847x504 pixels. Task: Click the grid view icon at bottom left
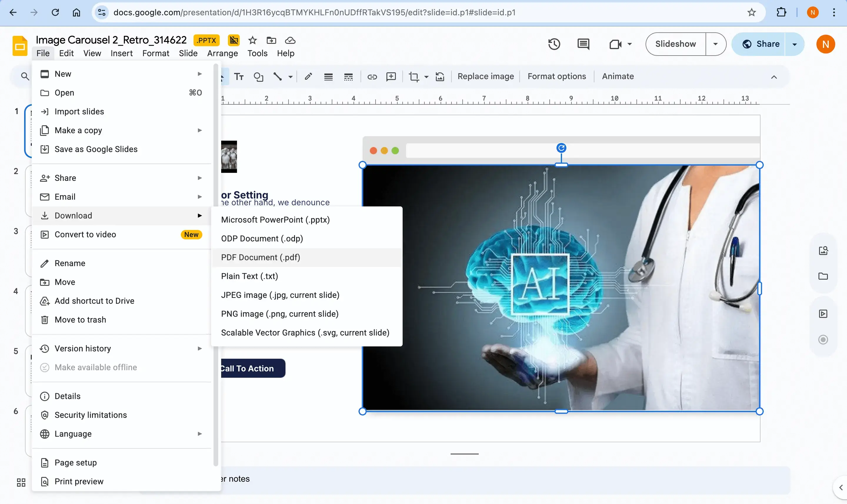[x=21, y=482]
